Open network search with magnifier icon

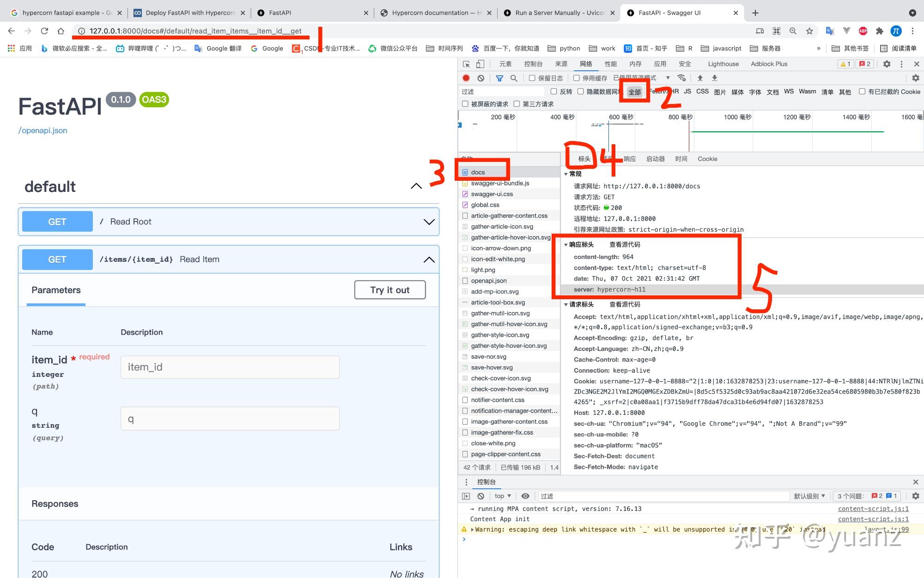tap(514, 78)
